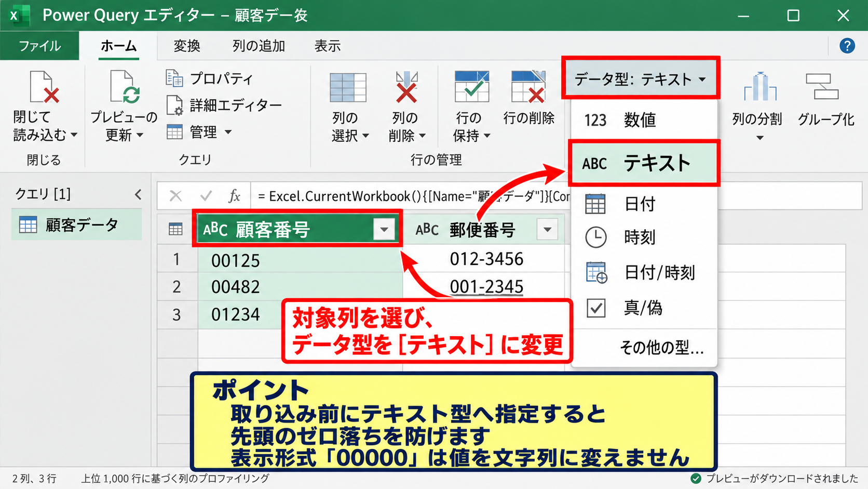
Task: Click ABC type icon on 顧客番号 column
Action: point(215,229)
